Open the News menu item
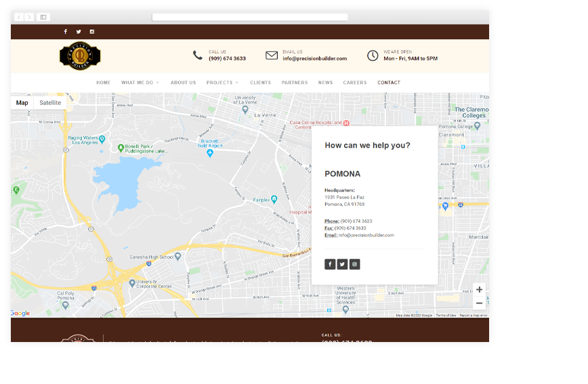The image size is (588, 384). (325, 83)
